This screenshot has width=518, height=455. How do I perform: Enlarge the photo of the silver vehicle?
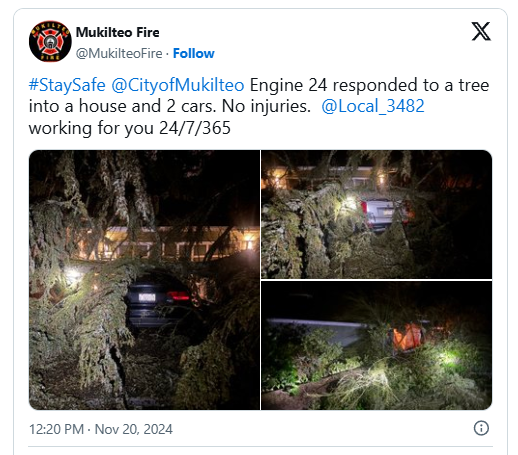(x=377, y=214)
